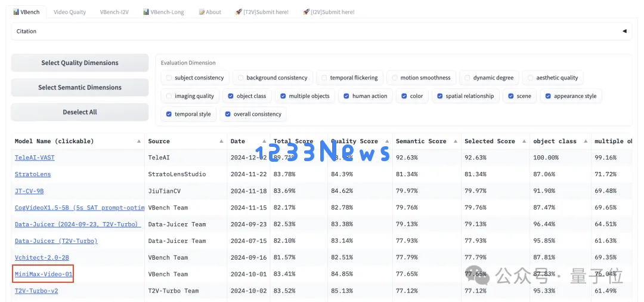The width and height of the screenshot is (644, 302).
Task: Uncheck the color checkbox
Action: coord(404,96)
